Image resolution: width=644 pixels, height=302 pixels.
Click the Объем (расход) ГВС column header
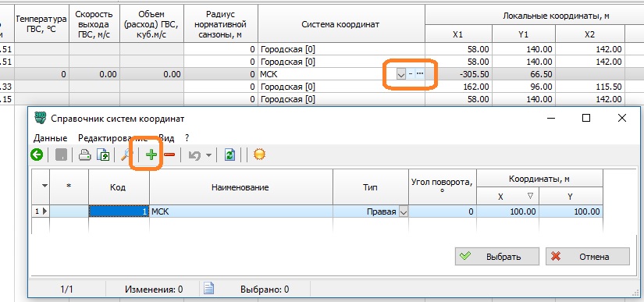[x=151, y=23]
